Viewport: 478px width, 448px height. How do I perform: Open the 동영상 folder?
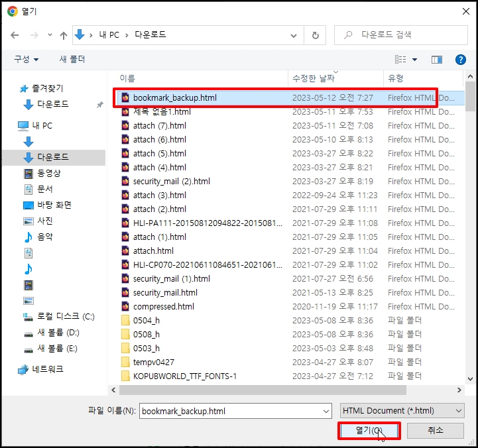click(x=42, y=174)
